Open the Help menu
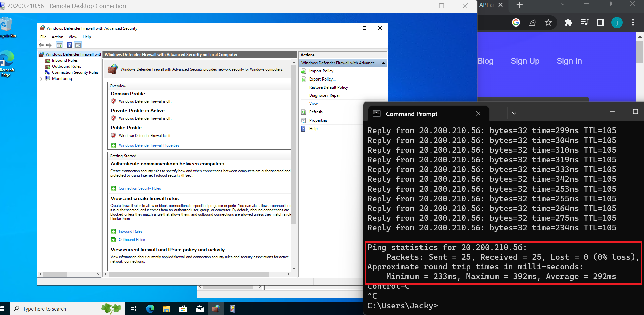The image size is (644, 315). 87,37
